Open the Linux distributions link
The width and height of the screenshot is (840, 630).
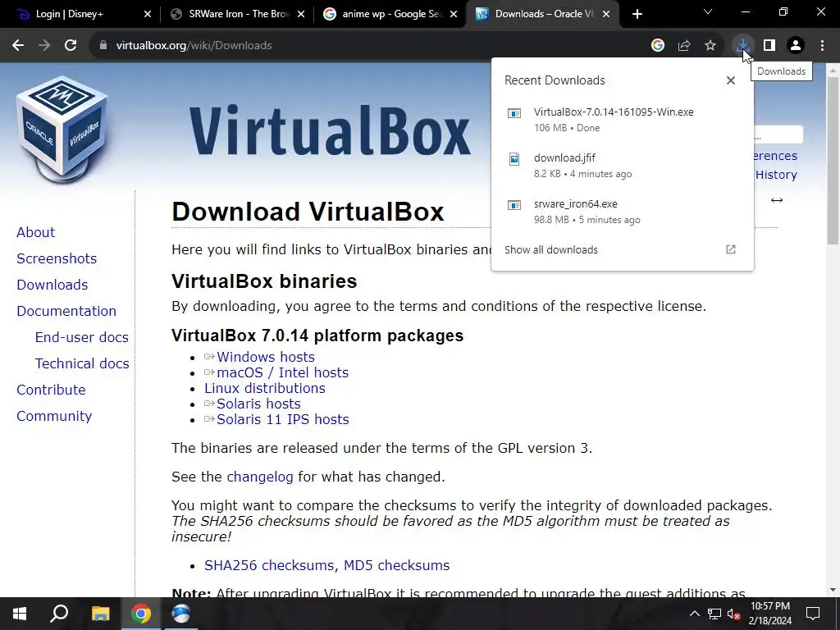(265, 388)
